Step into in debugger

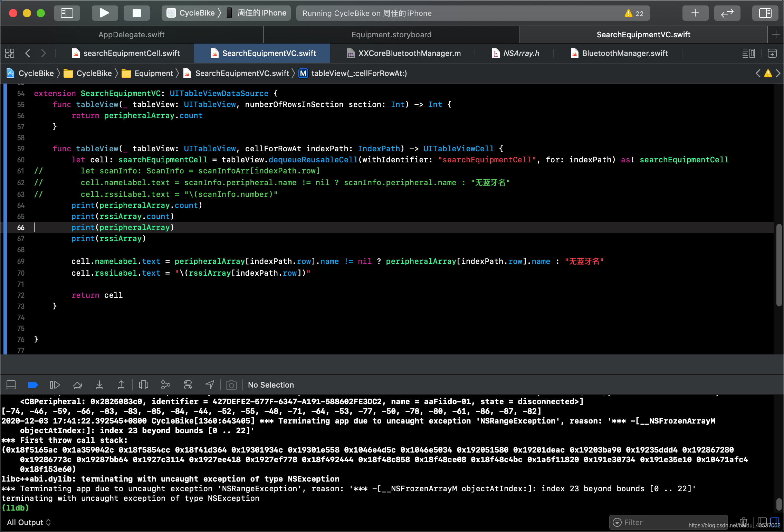coord(99,385)
